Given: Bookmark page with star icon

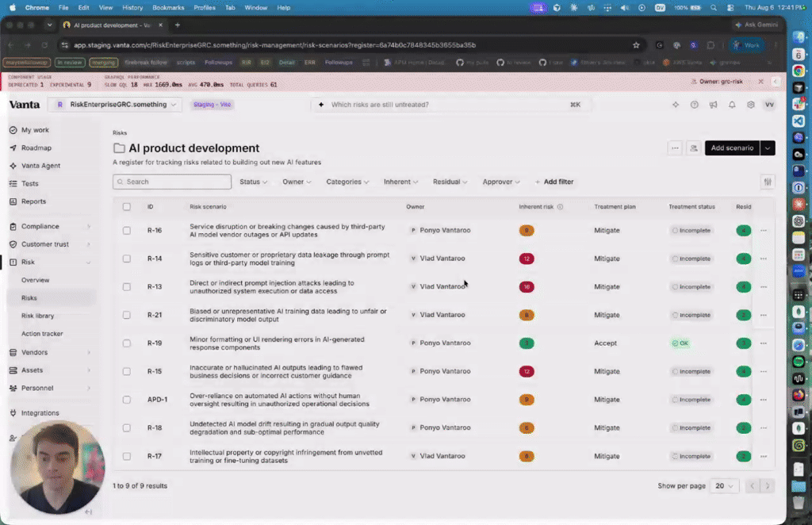Looking at the screenshot, I should coord(636,45).
